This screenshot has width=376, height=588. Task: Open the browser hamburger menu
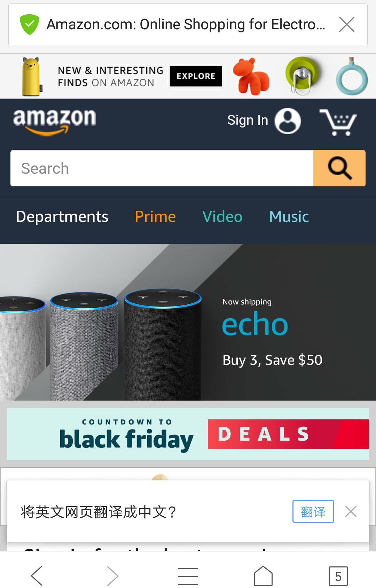click(x=188, y=576)
